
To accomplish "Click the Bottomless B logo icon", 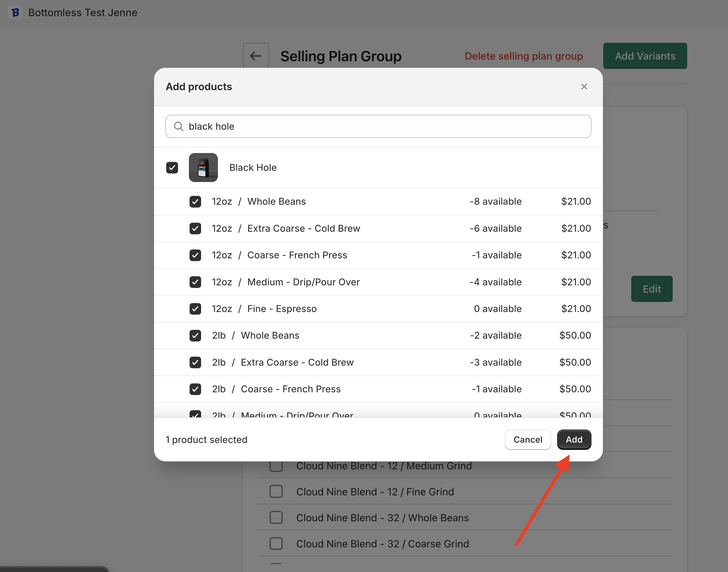I will click(15, 13).
